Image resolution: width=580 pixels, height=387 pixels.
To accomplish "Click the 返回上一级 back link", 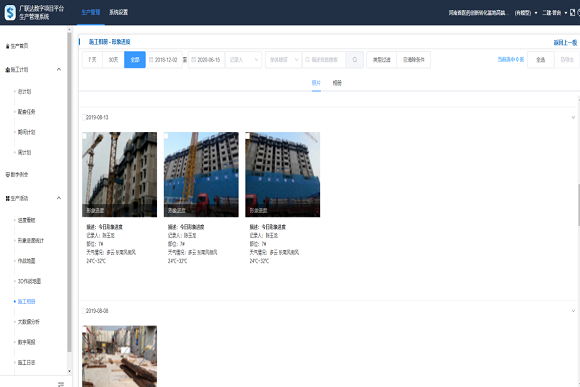I will click(x=565, y=43).
